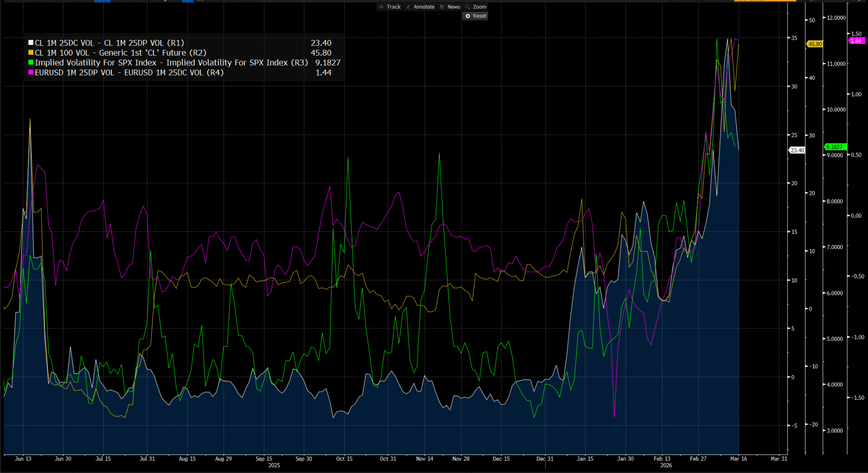
Task: Click the Oct 15 date on time axis
Action: coord(345,459)
